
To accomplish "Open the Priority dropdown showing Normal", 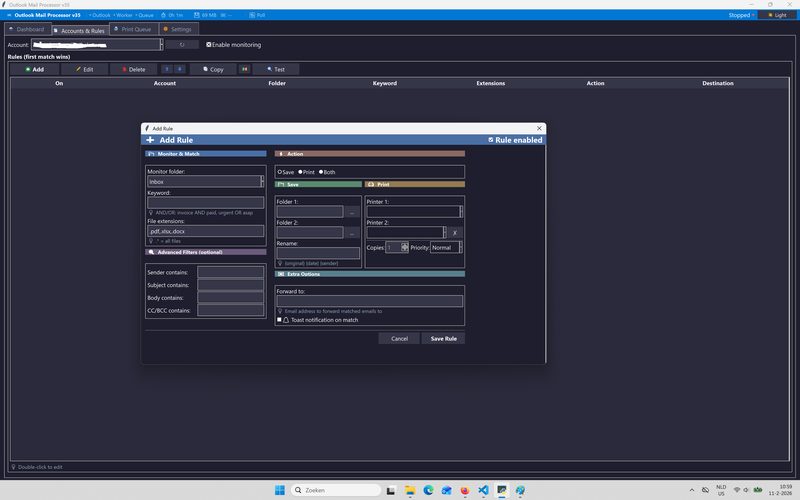I will [x=446, y=247].
